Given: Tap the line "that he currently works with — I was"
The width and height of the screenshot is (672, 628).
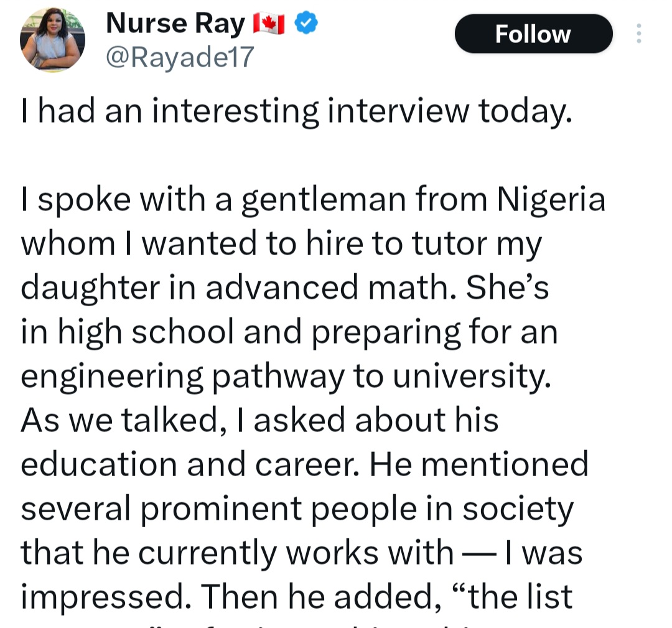Looking at the screenshot, I should (x=301, y=553).
